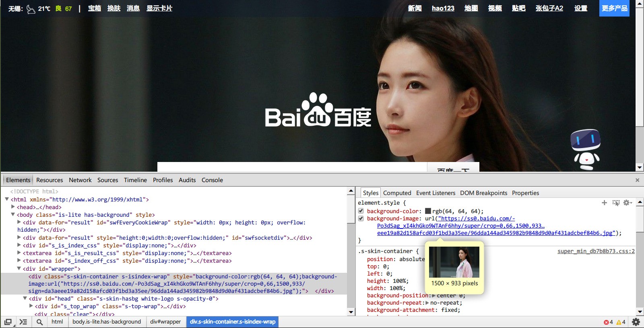This screenshot has width=644, height=328.
Task: Collapse the body node
Action: coord(13,215)
